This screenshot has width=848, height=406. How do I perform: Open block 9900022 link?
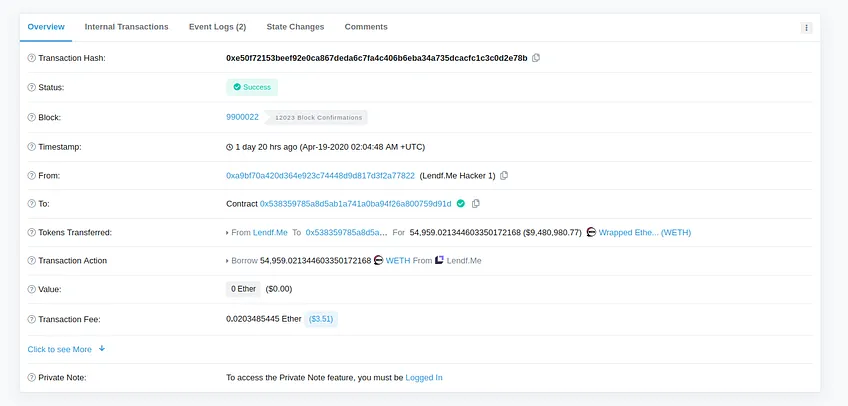pyautogui.click(x=242, y=117)
